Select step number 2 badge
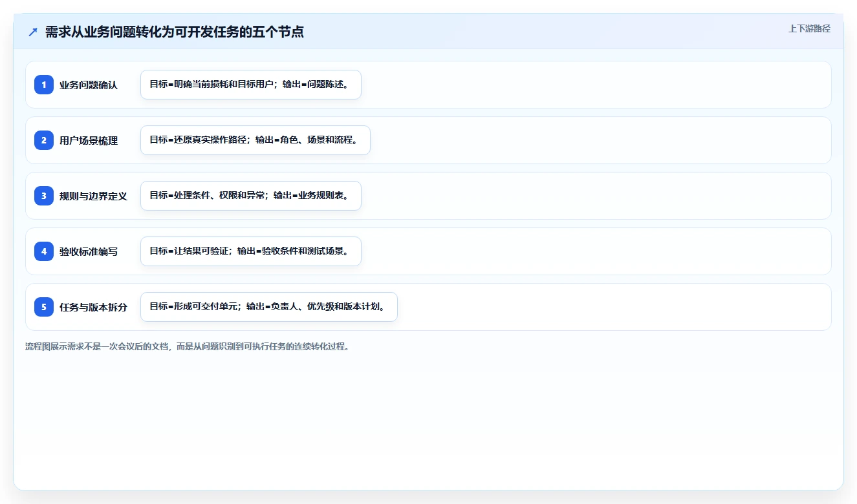Viewport: 857px width, 504px height. pos(44,140)
